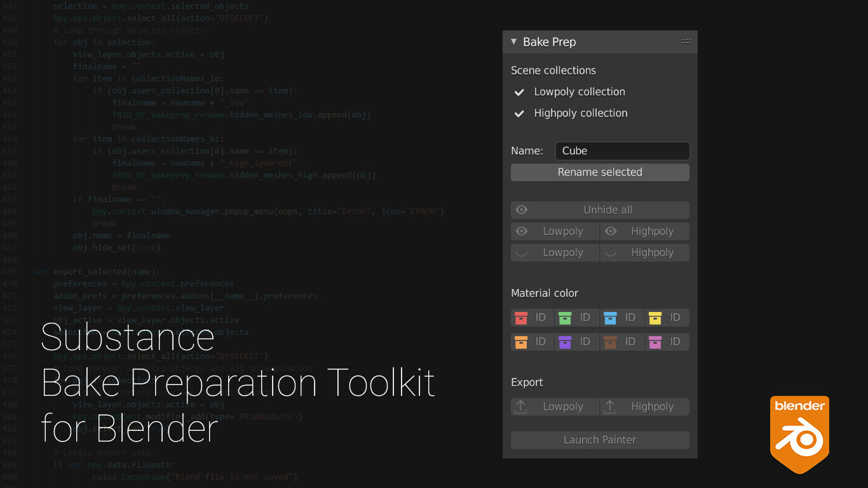Assign the red material ID
Viewport: 868px width, 488px height.
(532, 318)
